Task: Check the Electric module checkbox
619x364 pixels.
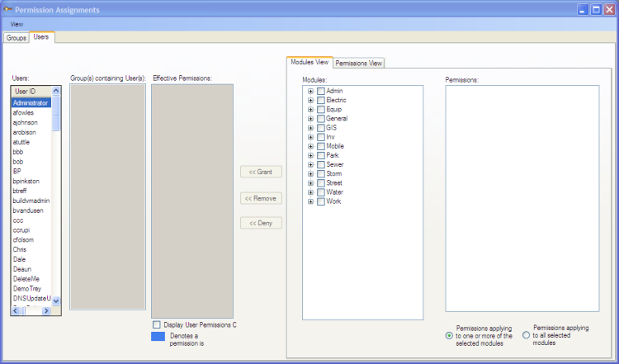Action: tap(321, 100)
